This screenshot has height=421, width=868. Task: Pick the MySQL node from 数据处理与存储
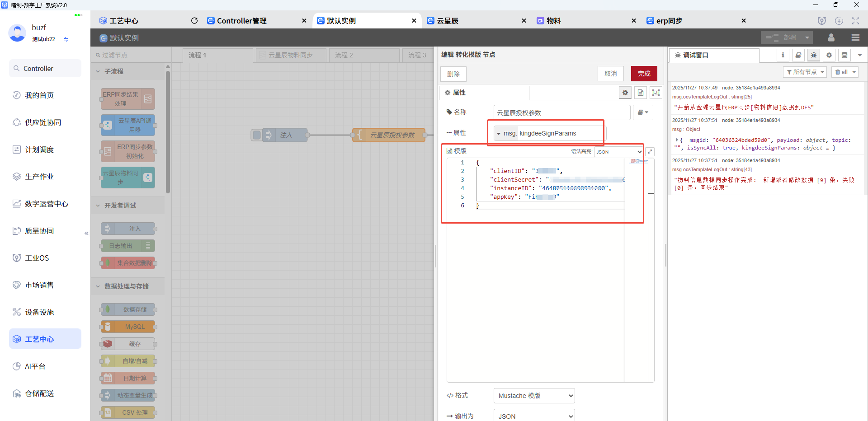[x=128, y=327]
